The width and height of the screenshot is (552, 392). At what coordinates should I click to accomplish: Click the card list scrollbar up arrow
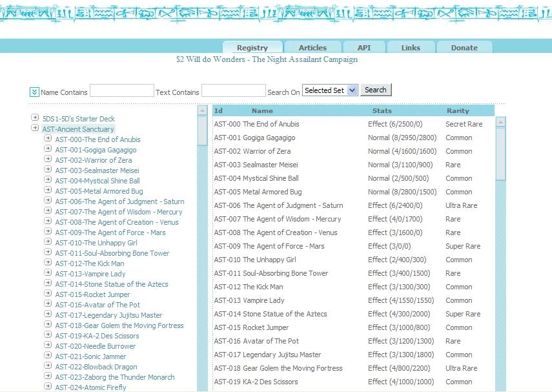click(500, 122)
